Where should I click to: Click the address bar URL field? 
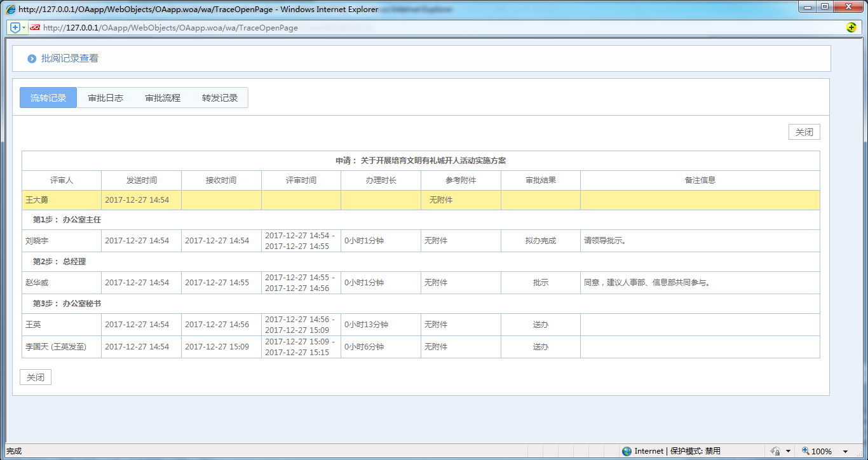381,28
